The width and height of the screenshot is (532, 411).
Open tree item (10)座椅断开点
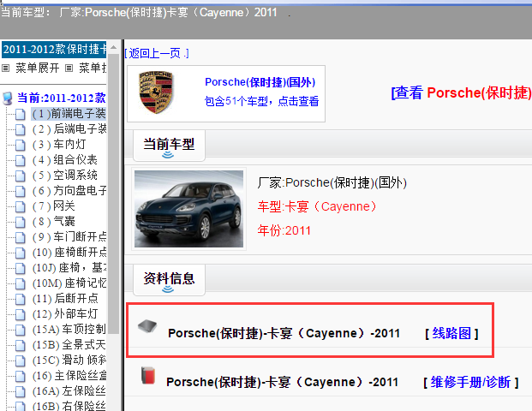tap(69, 253)
